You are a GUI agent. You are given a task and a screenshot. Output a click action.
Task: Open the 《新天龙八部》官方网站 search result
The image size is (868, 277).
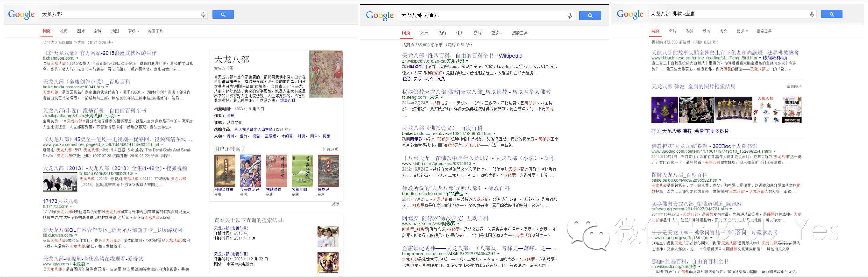pyautogui.click(x=99, y=53)
